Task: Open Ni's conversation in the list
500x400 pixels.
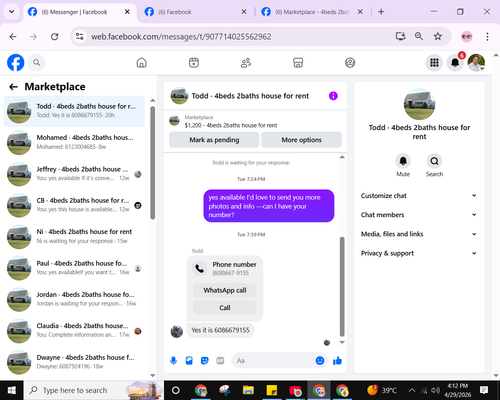Action: [74, 236]
